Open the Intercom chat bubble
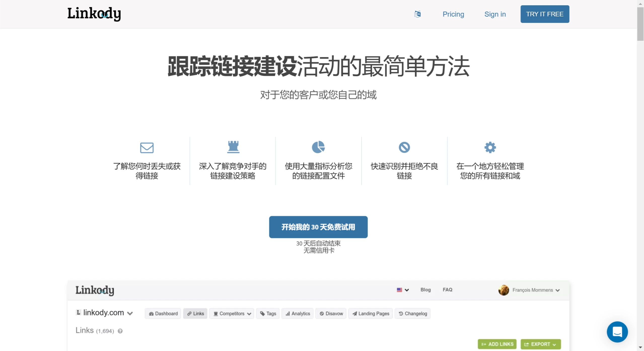Screen dimensions: 644x351 [617, 332]
